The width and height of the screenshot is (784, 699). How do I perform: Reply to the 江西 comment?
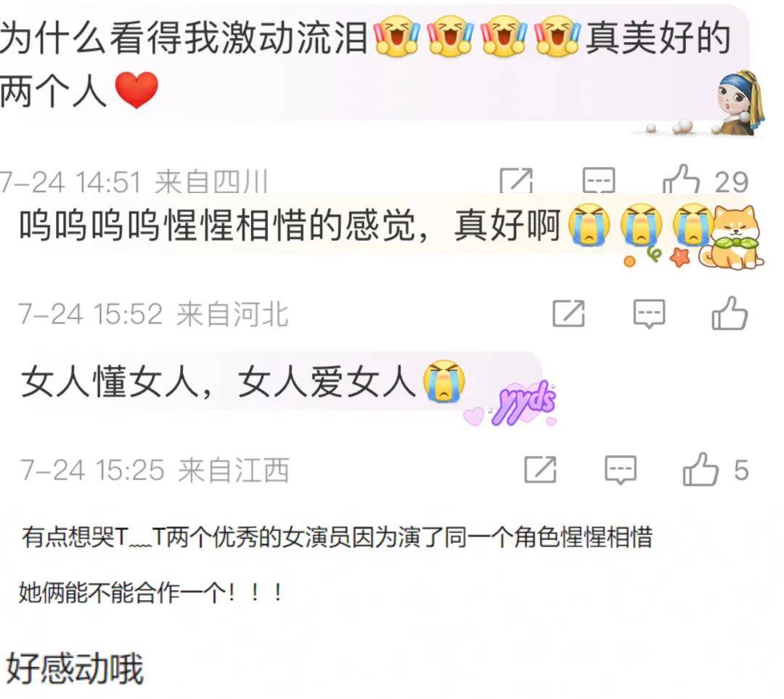(621, 470)
